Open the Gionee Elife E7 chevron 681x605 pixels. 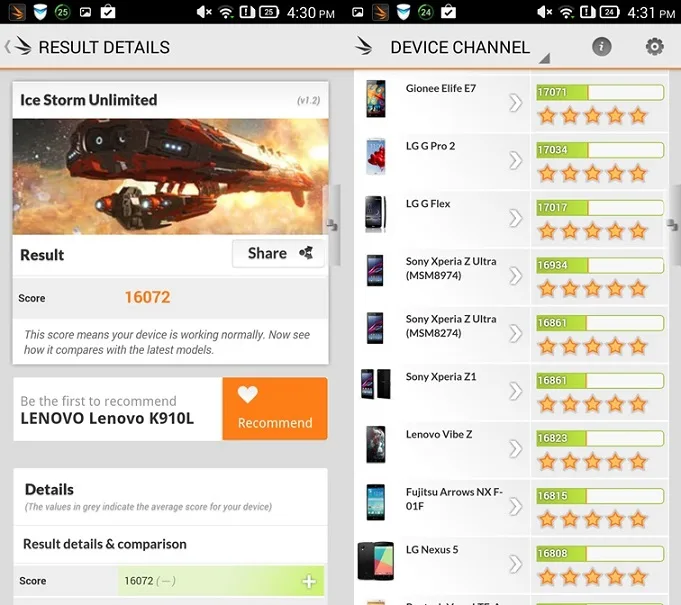516,103
